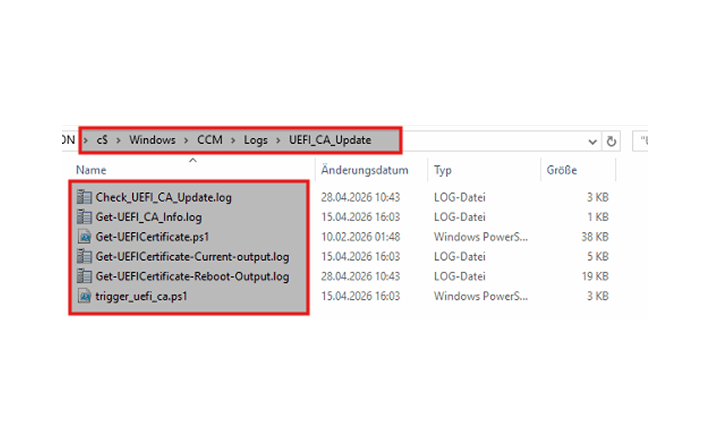Navigate to the Windows breadcrumb folder

point(152,140)
